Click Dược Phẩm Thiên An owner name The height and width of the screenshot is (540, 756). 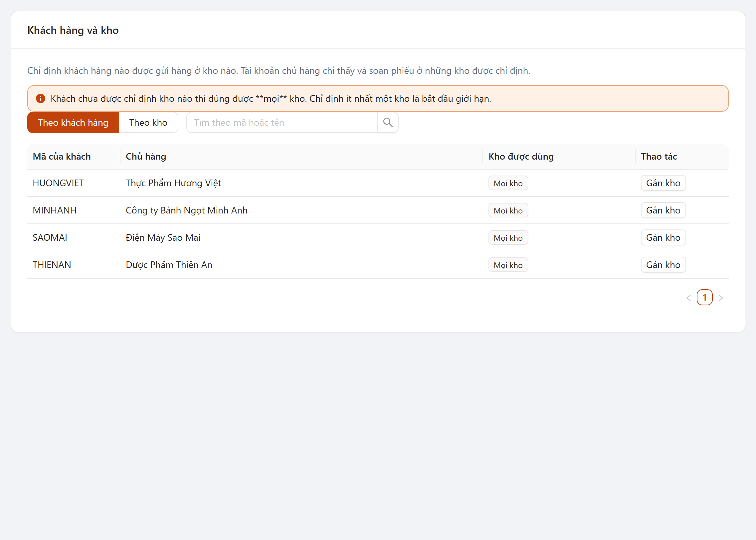pos(169,265)
